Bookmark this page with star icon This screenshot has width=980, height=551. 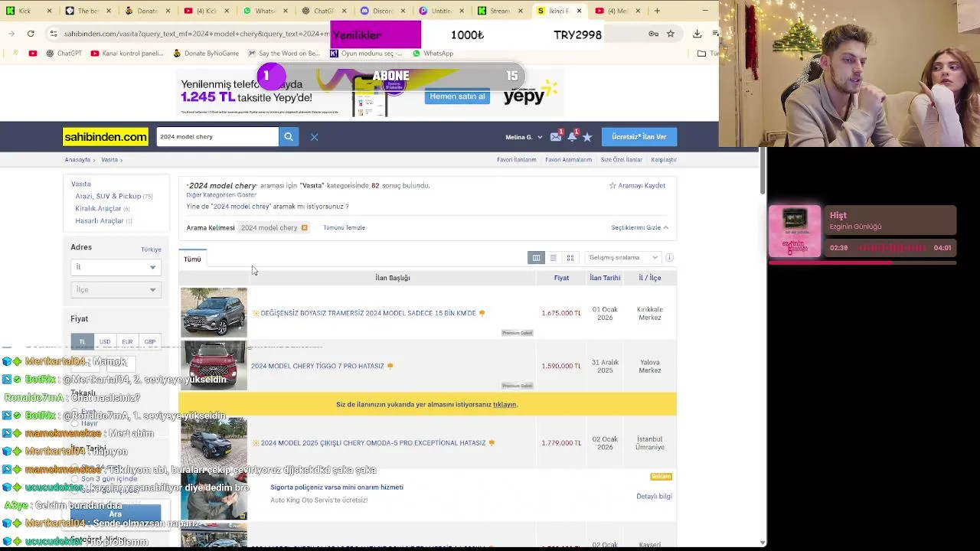coord(671,34)
